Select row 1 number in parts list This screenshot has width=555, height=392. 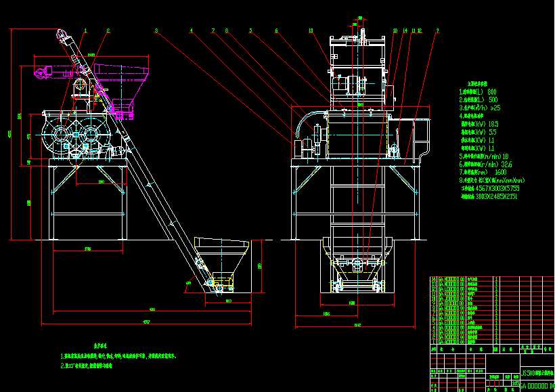[434, 342]
